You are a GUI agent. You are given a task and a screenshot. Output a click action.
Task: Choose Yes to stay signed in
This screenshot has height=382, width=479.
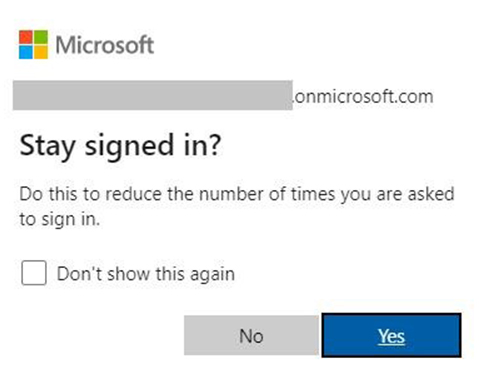coord(391,335)
